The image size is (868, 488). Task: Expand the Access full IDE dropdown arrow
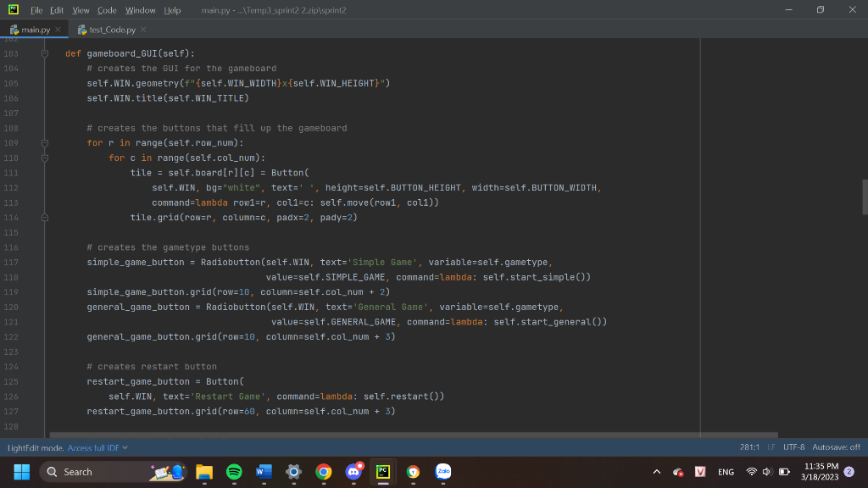[x=125, y=447]
